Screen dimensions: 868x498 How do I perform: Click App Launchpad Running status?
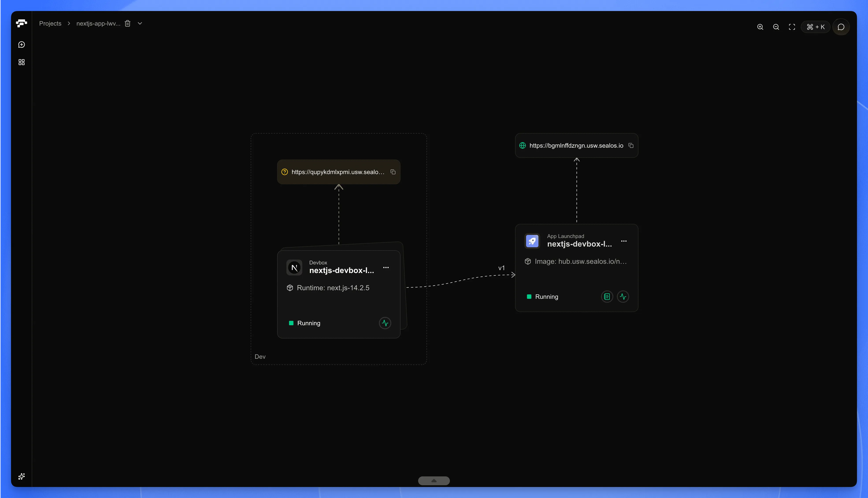click(x=543, y=297)
